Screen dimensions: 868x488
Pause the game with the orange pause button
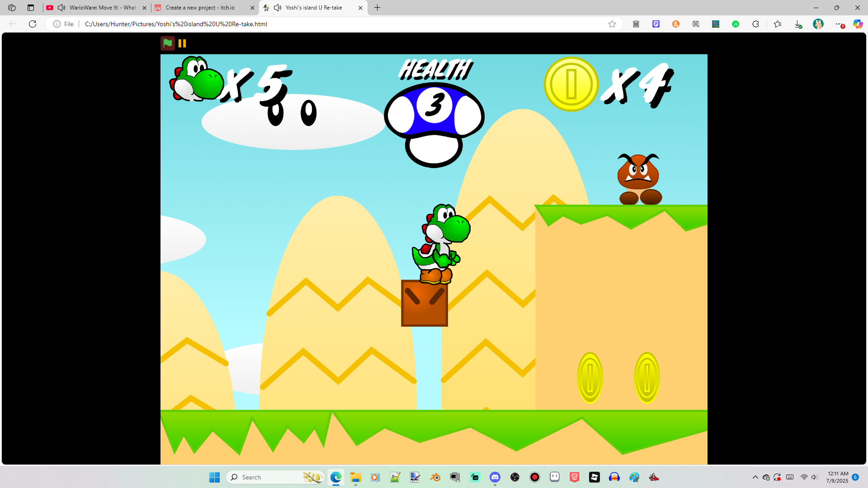(x=182, y=43)
